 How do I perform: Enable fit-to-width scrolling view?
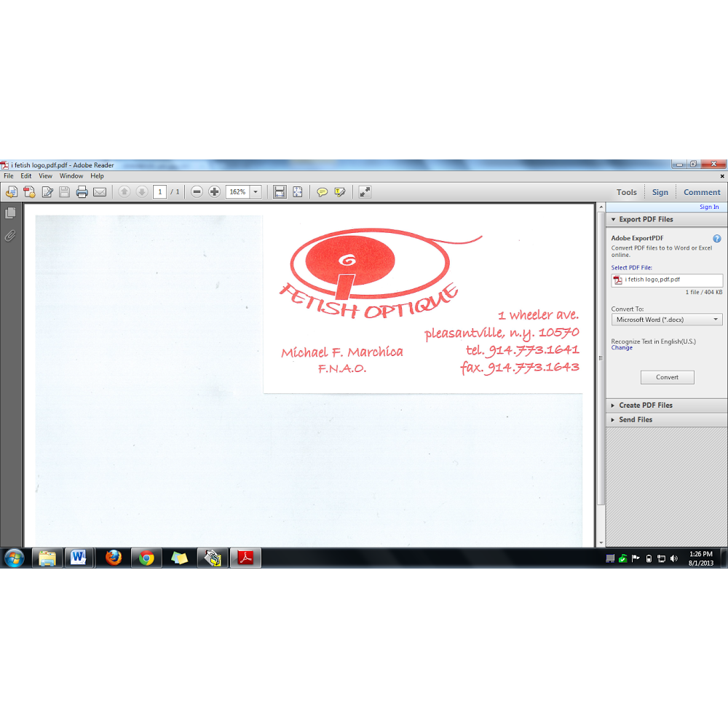pyautogui.click(x=280, y=192)
